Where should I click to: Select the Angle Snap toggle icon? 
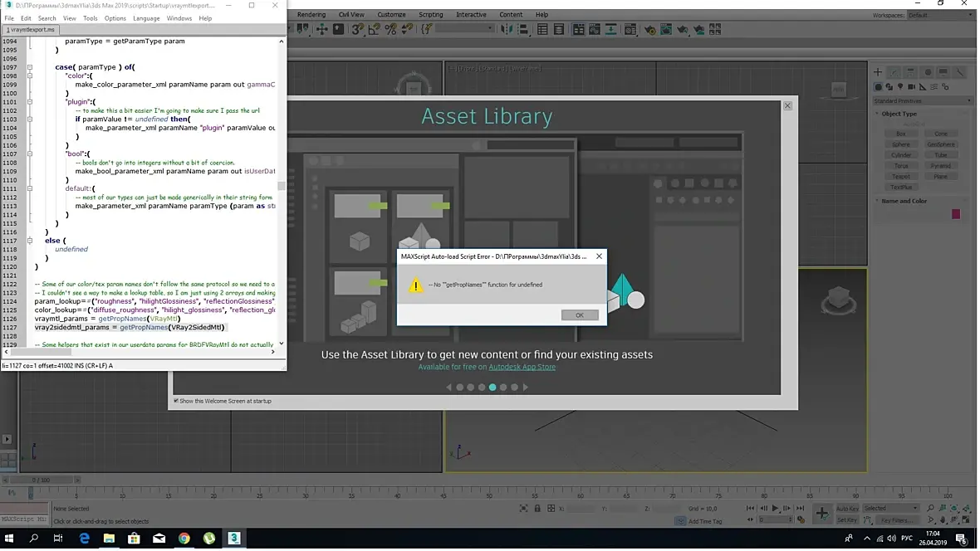tap(375, 29)
